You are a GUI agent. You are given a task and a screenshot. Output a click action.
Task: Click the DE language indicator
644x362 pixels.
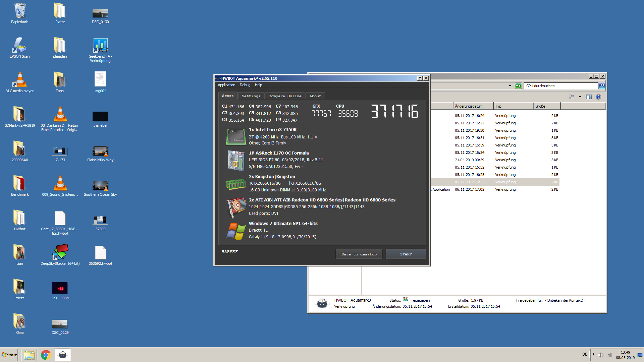(585, 355)
